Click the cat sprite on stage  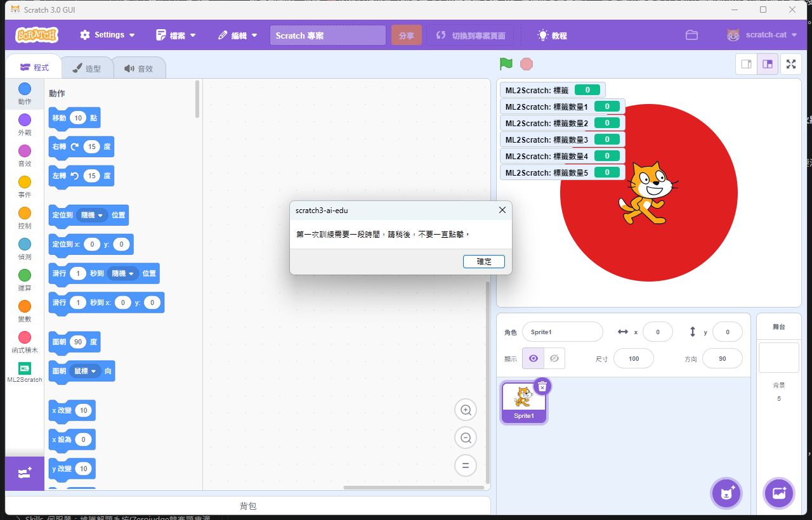click(x=648, y=193)
